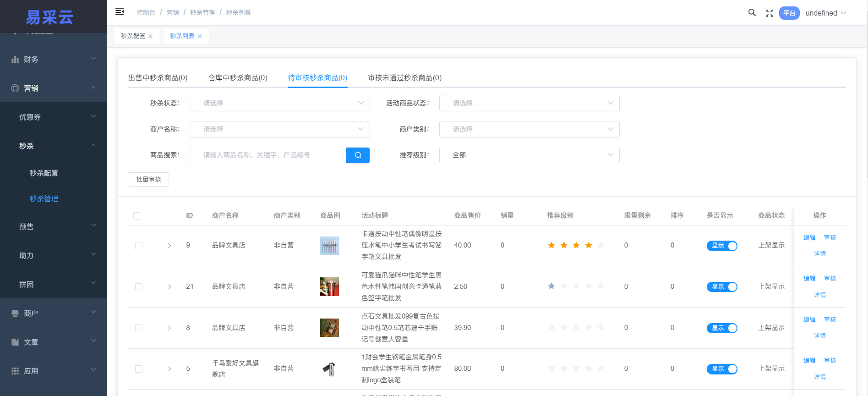The width and height of the screenshot is (868, 396).
Task: Click 编辑 for product 9
Action: (809, 237)
